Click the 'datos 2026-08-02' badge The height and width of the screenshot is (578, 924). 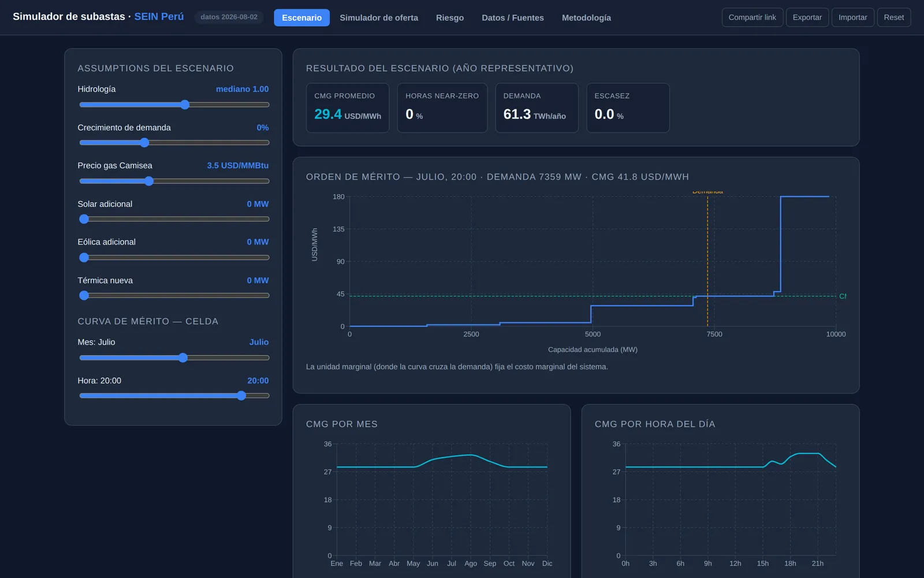click(x=229, y=17)
